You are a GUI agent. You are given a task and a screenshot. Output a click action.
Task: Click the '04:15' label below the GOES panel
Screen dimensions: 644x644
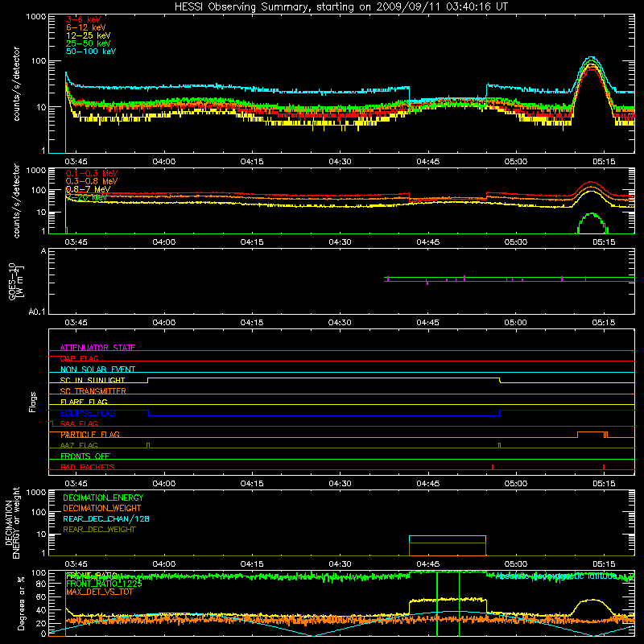coord(252,323)
